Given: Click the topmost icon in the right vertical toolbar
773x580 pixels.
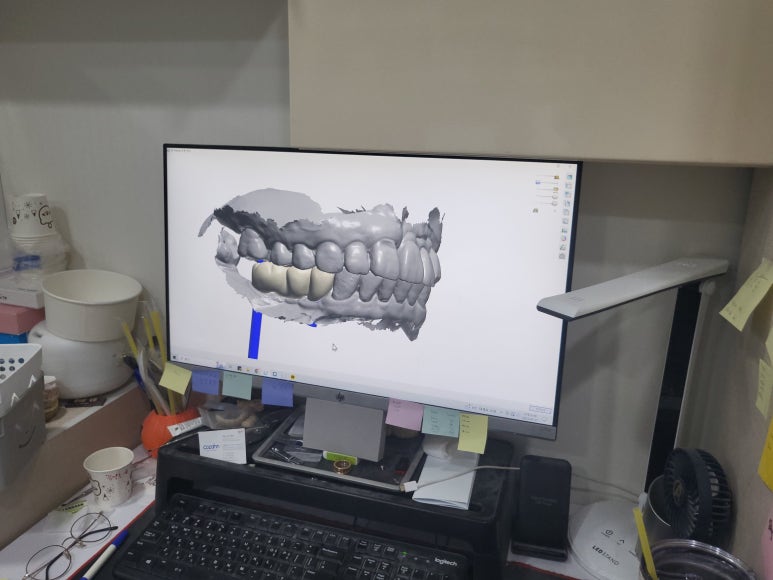Looking at the screenshot, I should pyautogui.click(x=569, y=177).
